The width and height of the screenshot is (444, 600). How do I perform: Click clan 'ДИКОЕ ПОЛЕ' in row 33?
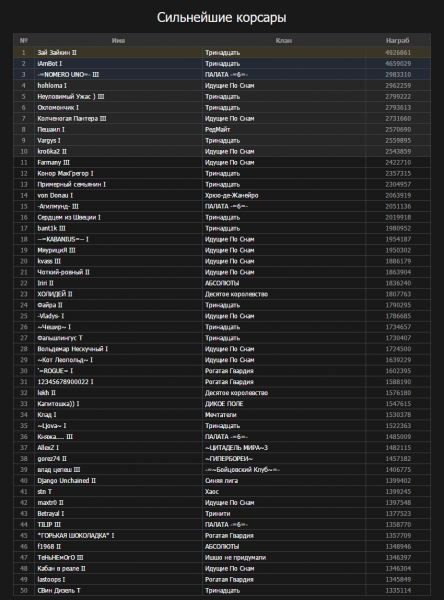[x=224, y=404]
